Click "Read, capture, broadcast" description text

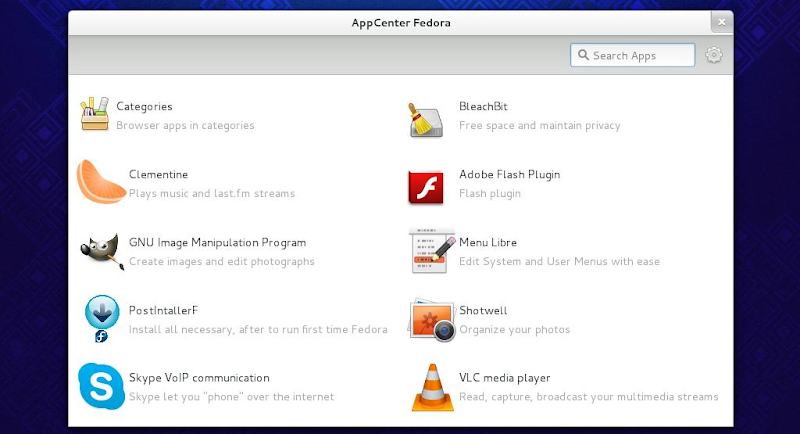point(589,397)
